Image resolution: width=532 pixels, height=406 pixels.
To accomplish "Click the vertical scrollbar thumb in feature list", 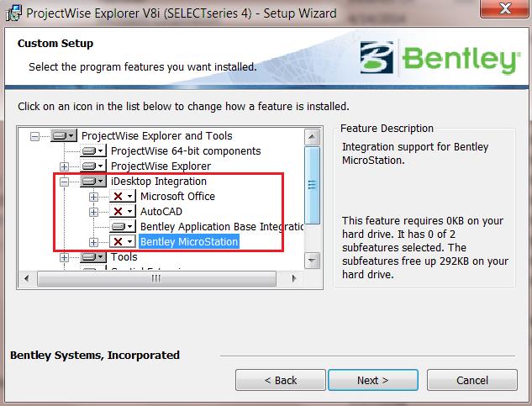I will point(312,185).
